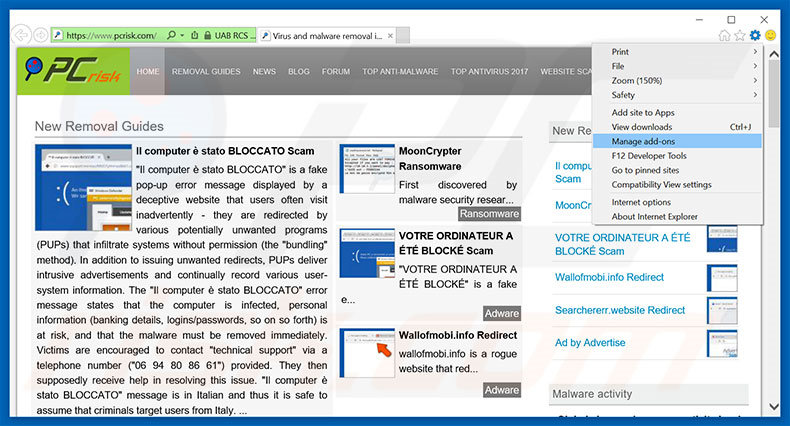This screenshot has height=426, width=790.
Task: Open F12 Developer Tools
Action: pos(677,156)
